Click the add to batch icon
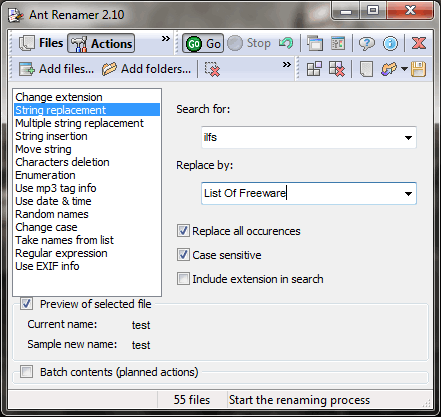Screen dimensions: 441x417 314,69
